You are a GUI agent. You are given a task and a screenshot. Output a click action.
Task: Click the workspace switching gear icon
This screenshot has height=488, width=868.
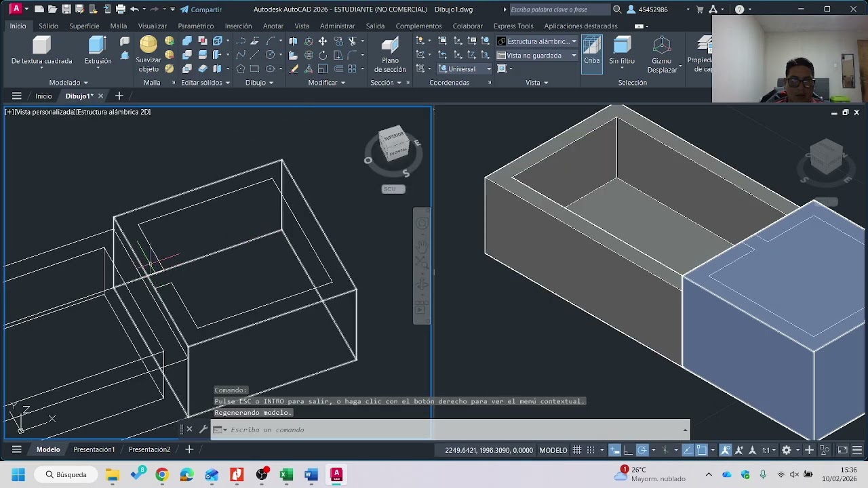point(787,449)
